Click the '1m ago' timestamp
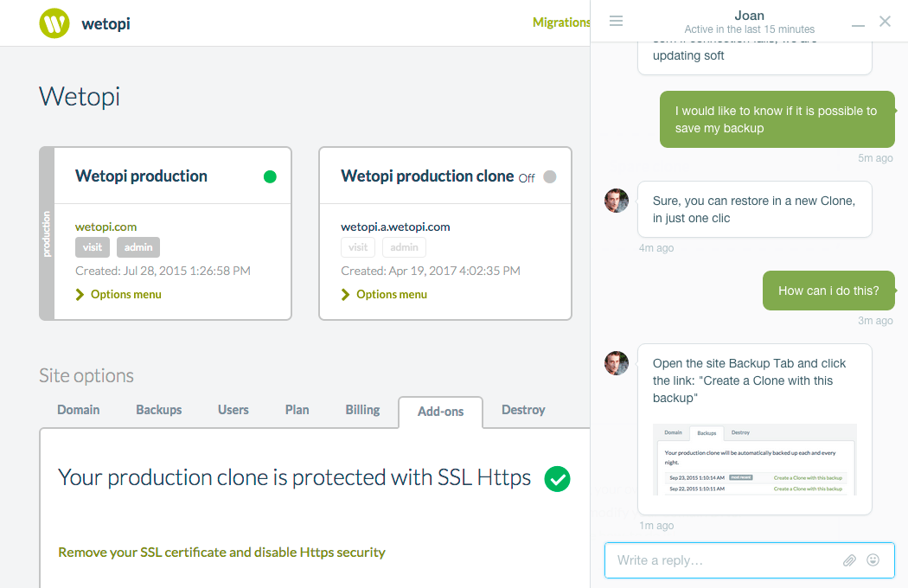 pyautogui.click(x=656, y=526)
